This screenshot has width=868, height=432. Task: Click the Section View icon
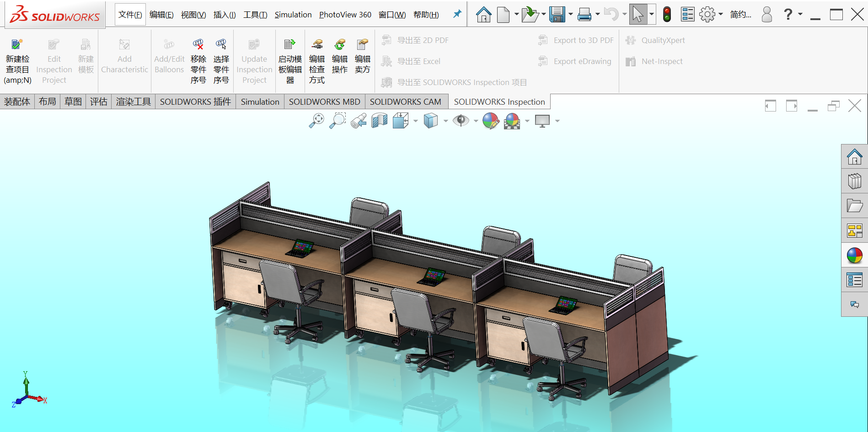[x=380, y=121]
